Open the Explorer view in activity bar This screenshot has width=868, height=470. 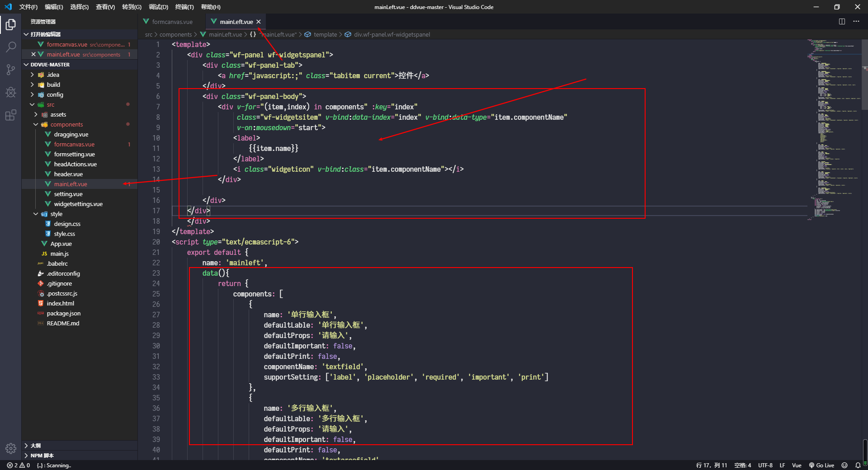(x=11, y=24)
